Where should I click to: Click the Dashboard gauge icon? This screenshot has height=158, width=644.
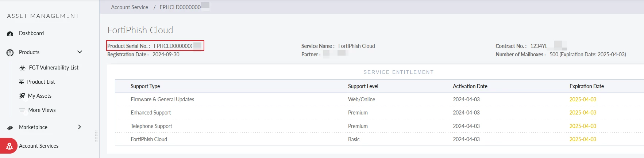10,33
